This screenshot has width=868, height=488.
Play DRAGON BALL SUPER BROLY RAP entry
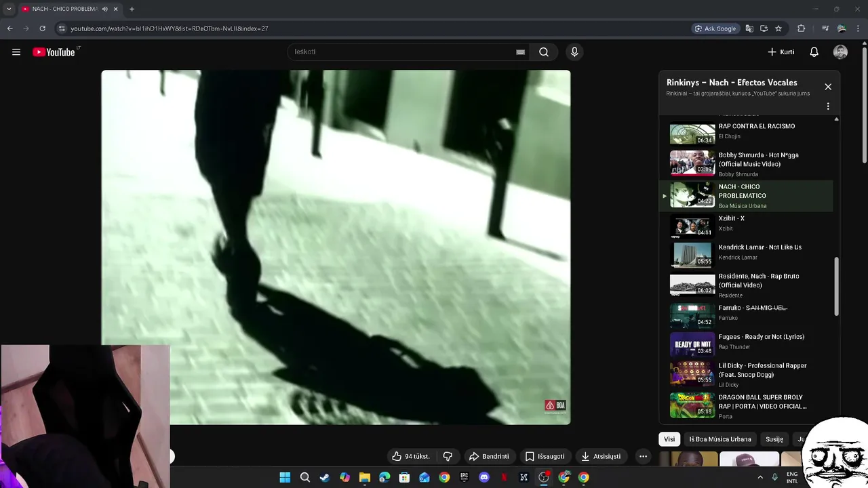(746, 406)
